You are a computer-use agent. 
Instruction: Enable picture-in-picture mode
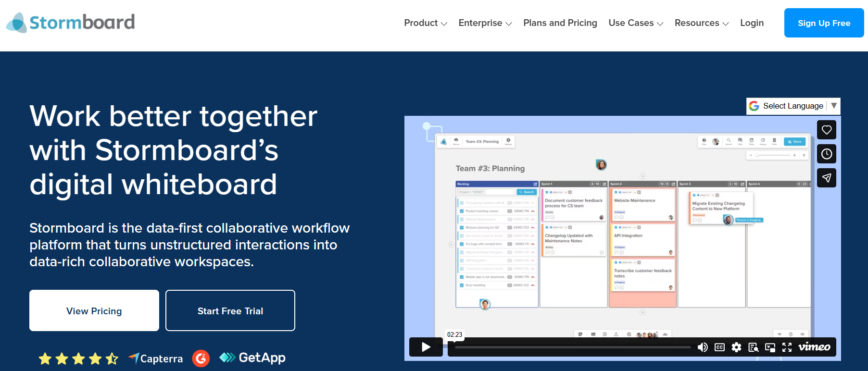pos(770,347)
